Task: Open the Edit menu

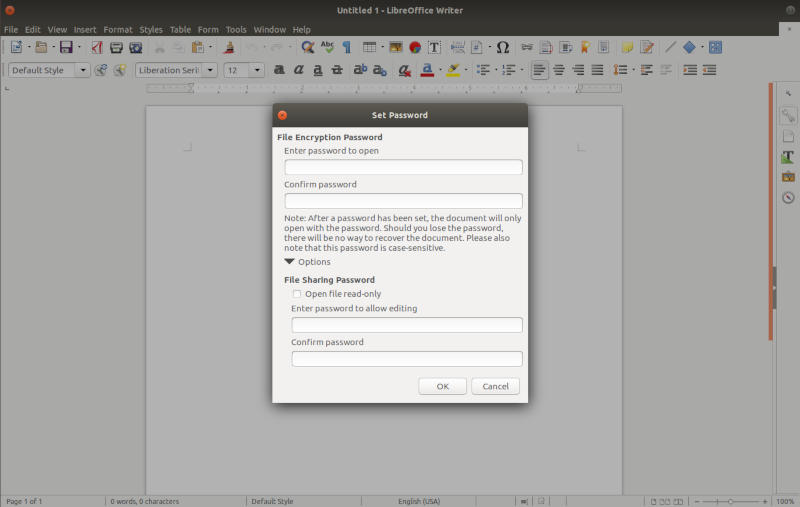Action: (x=33, y=30)
